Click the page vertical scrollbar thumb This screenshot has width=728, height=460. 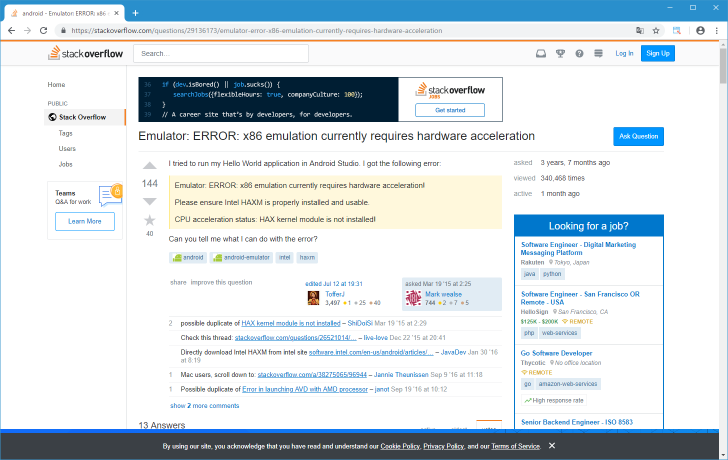[723, 65]
